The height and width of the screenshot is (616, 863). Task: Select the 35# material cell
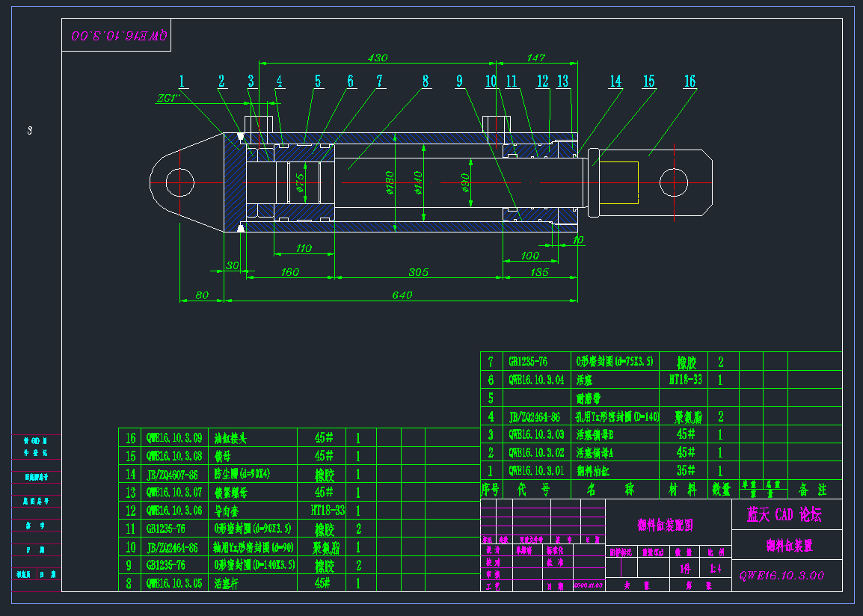point(685,471)
